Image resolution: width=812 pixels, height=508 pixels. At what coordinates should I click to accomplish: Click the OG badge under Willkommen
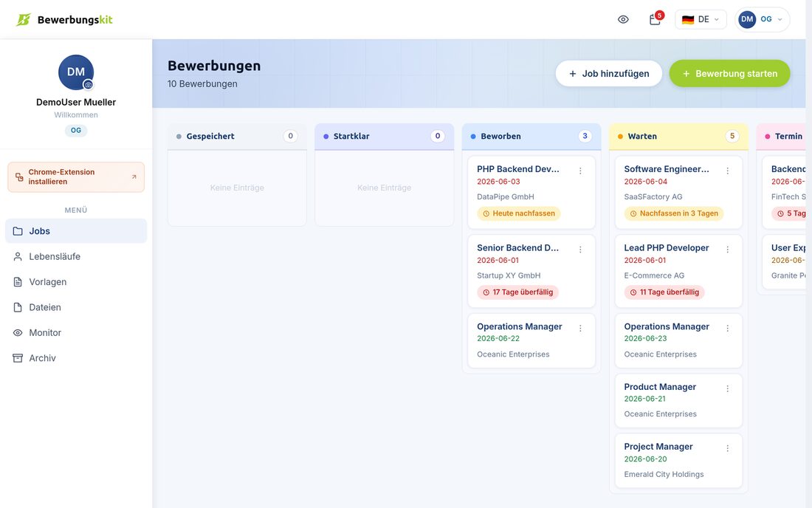[x=75, y=131]
